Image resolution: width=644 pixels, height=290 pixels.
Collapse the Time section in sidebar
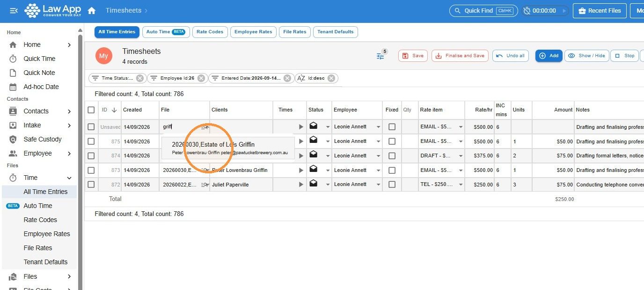pos(69,178)
